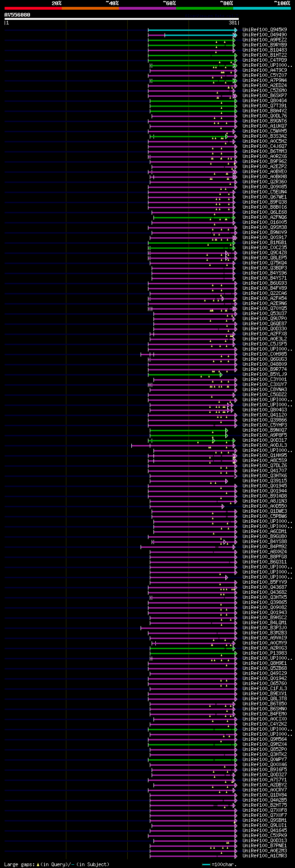Image resolution: width=295 pixels, height=868 pixels.
Task: Pick hit UniRef100_B9F962
Action: 265,161
